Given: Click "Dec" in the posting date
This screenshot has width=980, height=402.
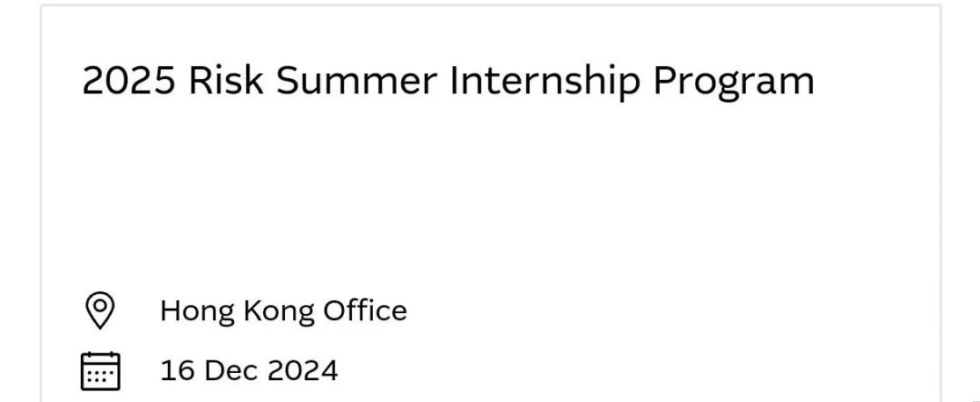Looking at the screenshot, I should point(225,370).
